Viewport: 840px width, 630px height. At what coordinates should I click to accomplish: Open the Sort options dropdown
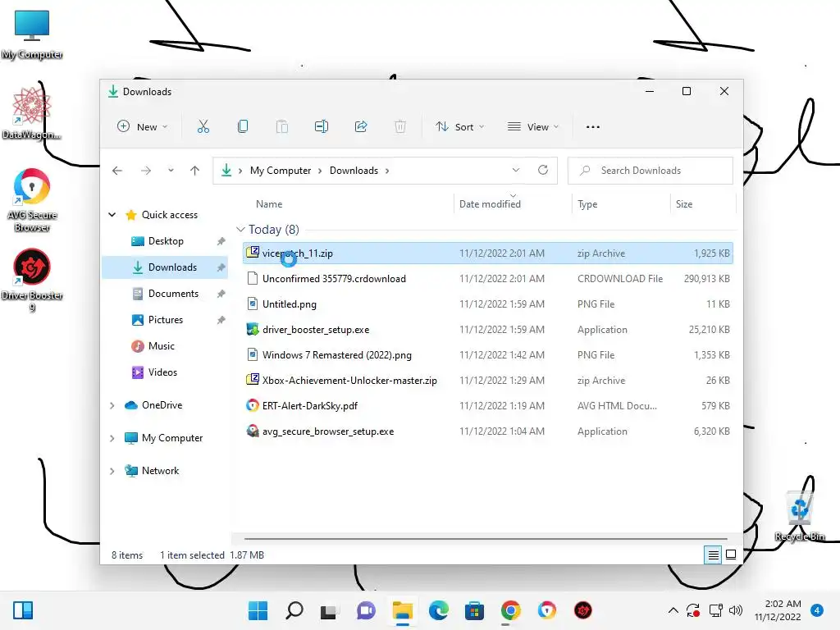point(460,127)
